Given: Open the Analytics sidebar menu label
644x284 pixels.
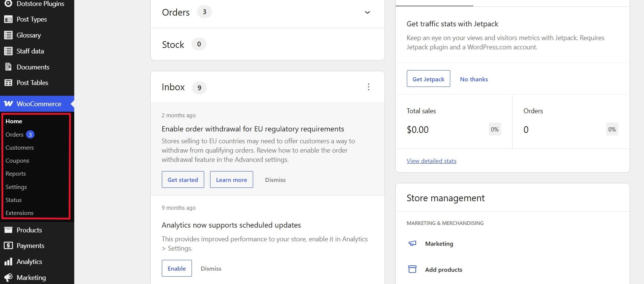Looking at the screenshot, I should [x=29, y=262].
